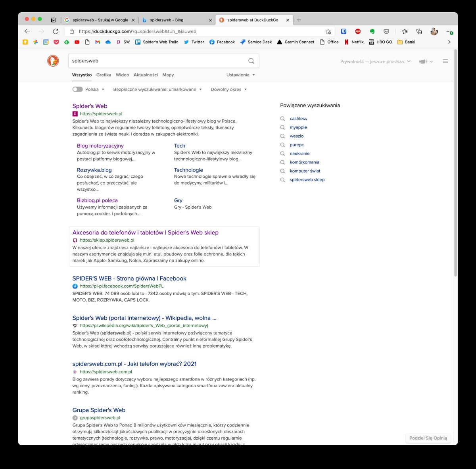Screen dimensions: 476x469
Task: Open Wikipedia Spider's Web result
Action: point(144,318)
